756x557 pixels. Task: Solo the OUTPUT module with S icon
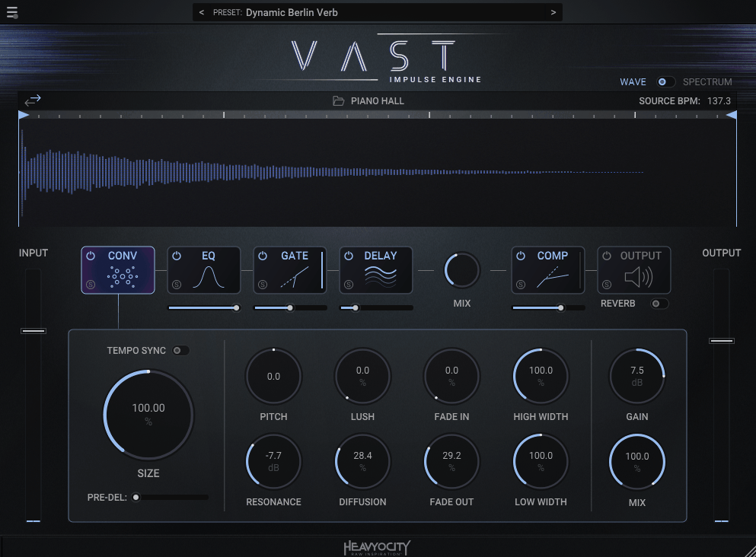click(607, 285)
